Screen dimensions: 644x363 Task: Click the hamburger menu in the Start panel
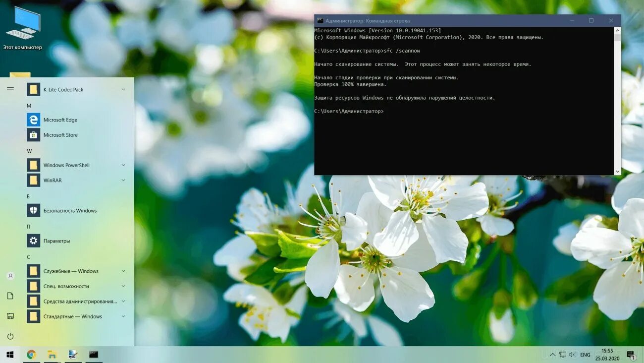pyautogui.click(x=10, y=89)
